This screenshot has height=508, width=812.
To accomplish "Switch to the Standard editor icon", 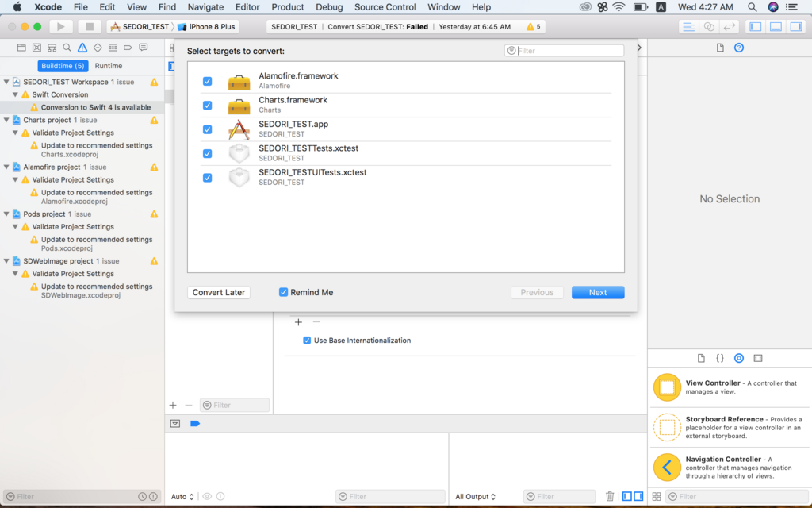I will (x=688, y=26).
